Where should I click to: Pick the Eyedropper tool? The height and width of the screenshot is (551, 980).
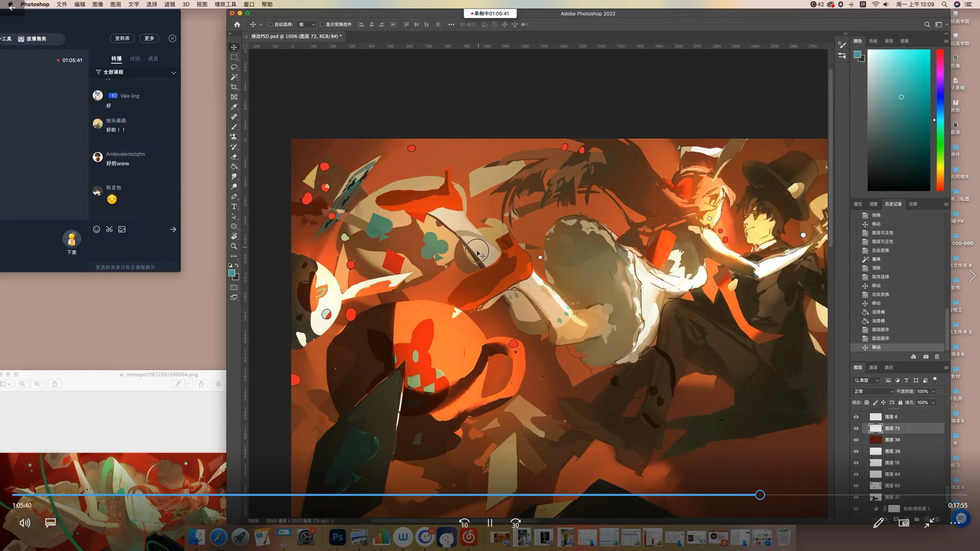click(234, 107)
